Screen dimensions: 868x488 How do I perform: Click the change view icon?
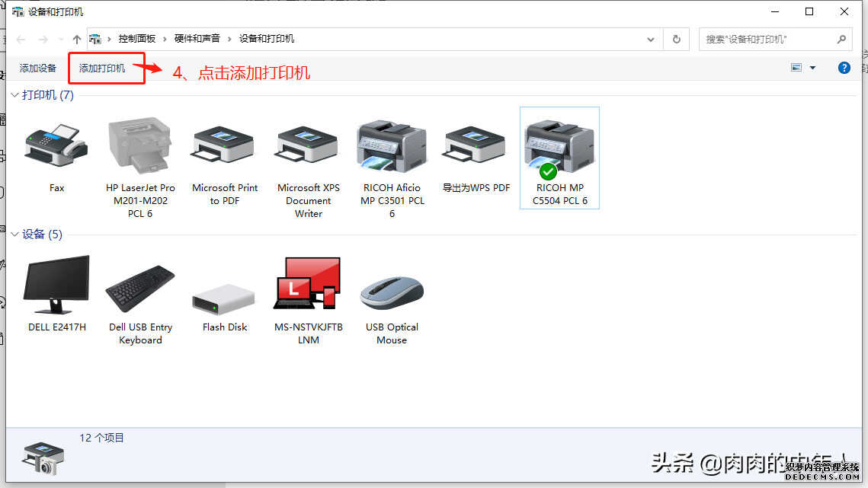[x=796, y=68]
